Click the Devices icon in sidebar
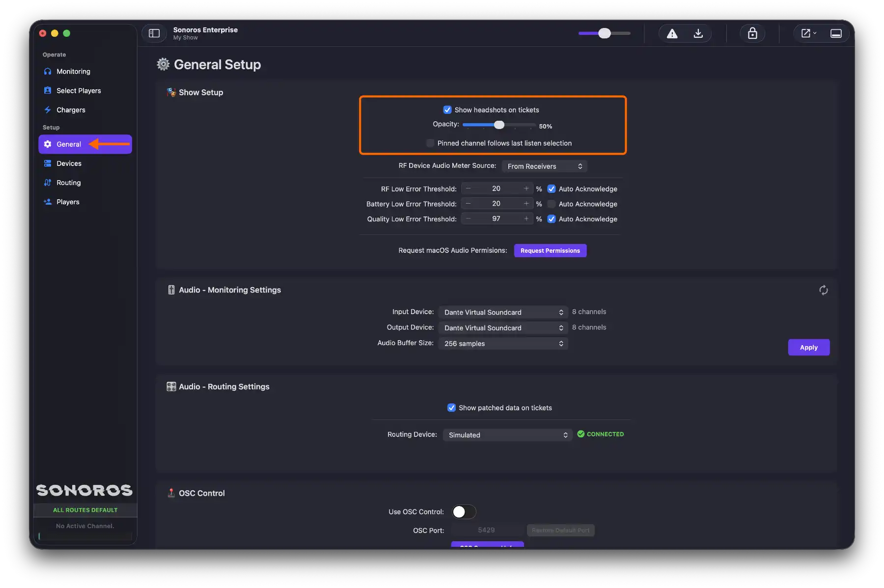Viewport: 884px width, 588px height. [x=48, y=163]
